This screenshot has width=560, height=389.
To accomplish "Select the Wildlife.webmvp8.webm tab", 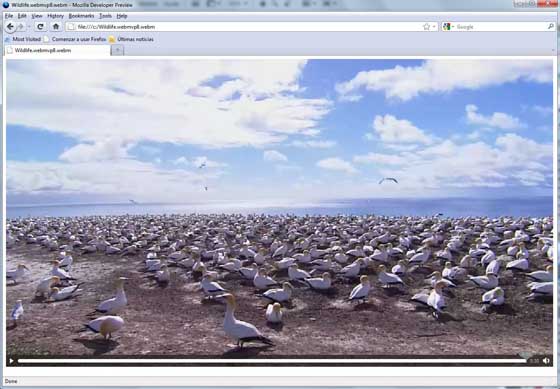I will pos(57,50).
